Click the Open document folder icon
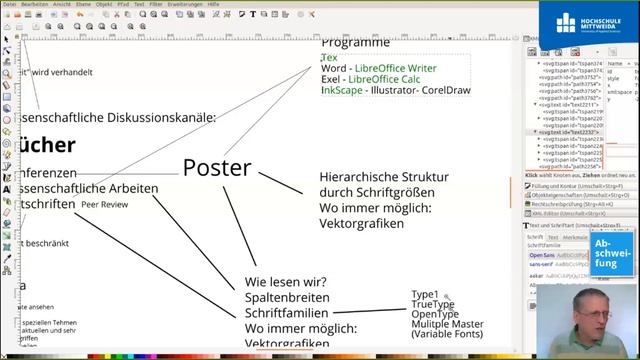This screenshot has width=640, height=360. coord(17,15)
